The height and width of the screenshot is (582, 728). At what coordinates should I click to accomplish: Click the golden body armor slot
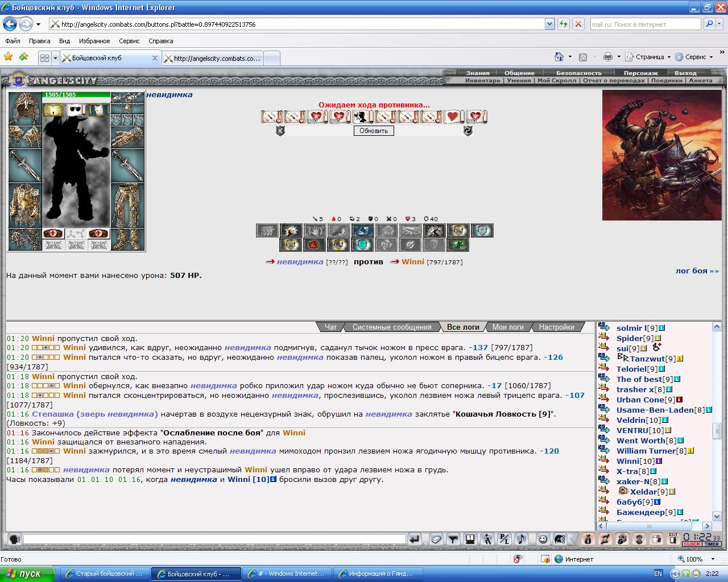(25, 205)
